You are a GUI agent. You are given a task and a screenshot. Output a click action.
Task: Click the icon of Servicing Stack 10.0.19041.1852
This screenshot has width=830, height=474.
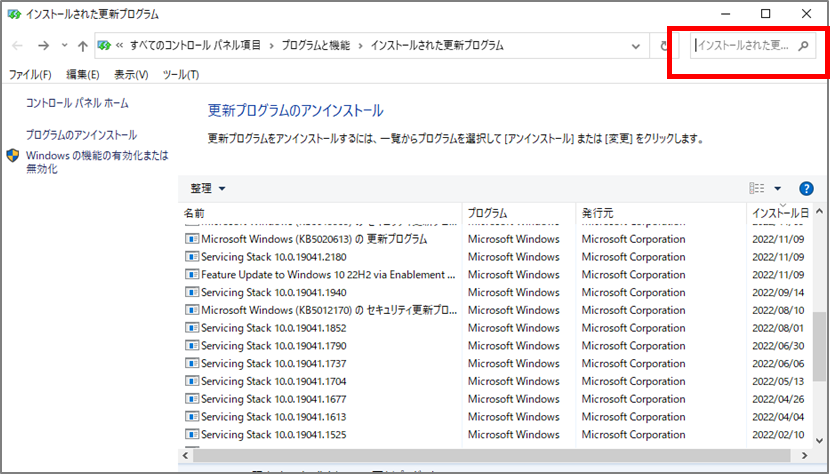tap(192, 328)
